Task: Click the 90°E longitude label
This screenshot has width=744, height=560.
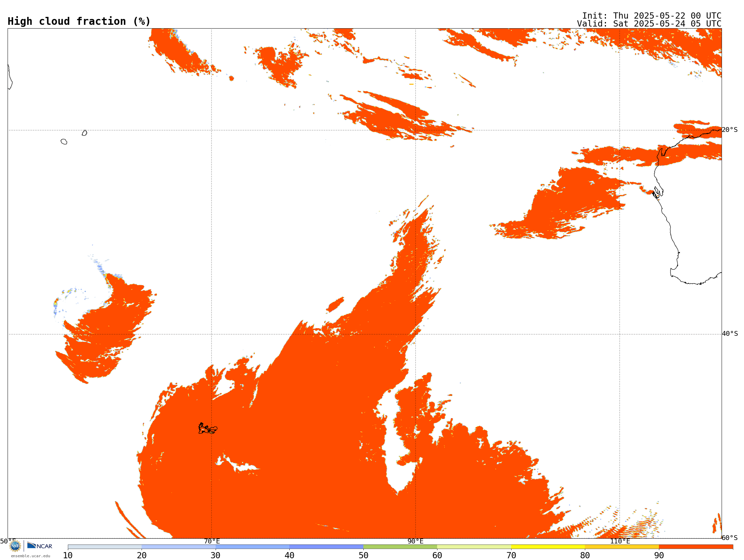Action: pos(415,541)
